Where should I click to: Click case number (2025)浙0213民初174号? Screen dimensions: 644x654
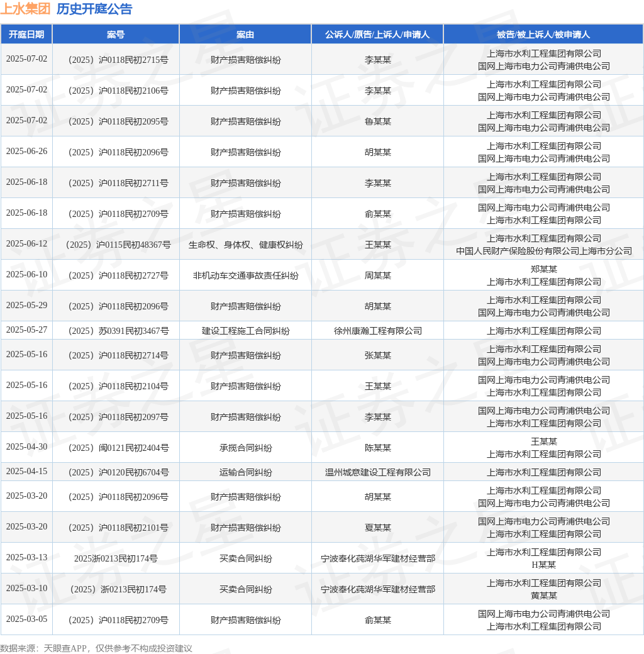[x=118, y=589]
